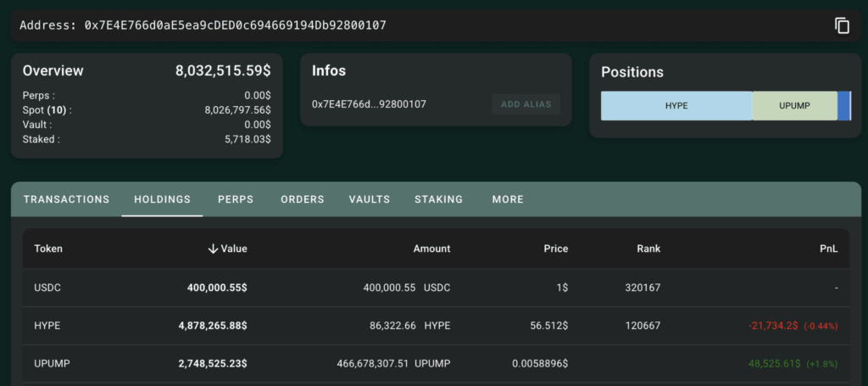Sort by the Rank column header
The height and width of the screenshot is (386, 868).
pyautogui.click(x=648, y=249)
